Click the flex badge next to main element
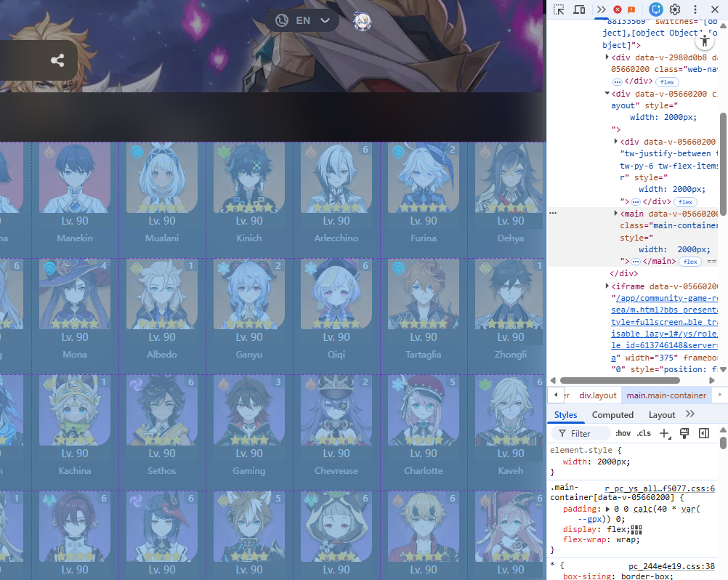This screenshot has height=580, width=728. click(x=690, y=262)
